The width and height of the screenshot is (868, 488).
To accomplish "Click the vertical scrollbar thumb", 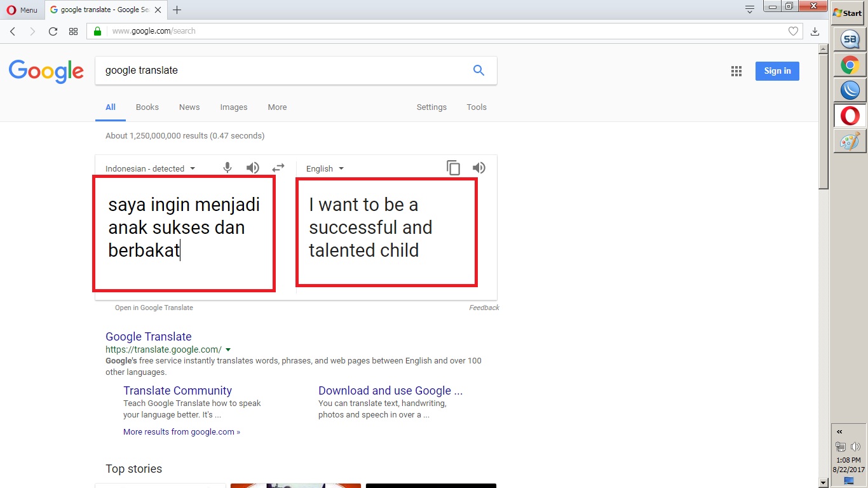I will click(824, 122).
